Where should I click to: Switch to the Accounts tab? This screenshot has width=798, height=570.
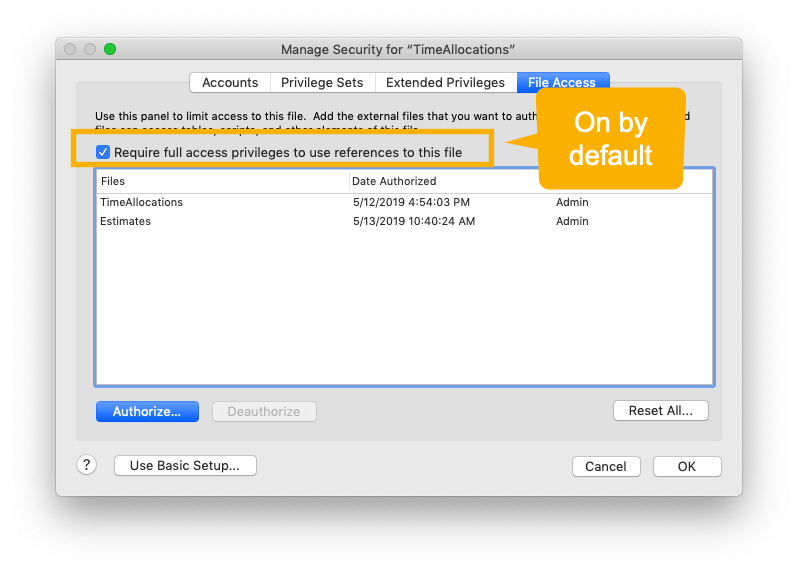pyautogui.click(x=230, y=82)
